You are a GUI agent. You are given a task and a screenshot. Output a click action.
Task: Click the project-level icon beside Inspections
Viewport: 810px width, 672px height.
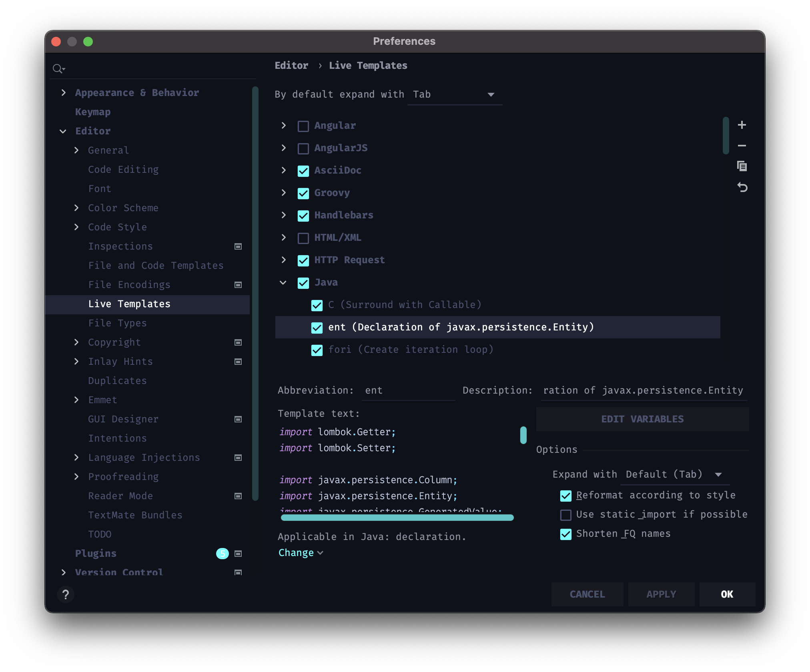tap(238, 246)
